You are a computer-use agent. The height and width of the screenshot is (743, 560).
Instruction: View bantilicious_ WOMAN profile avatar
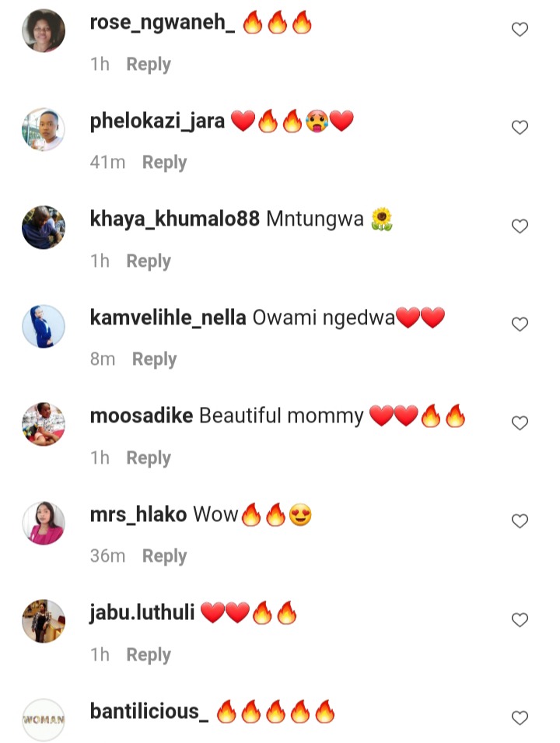click(44, 720)
